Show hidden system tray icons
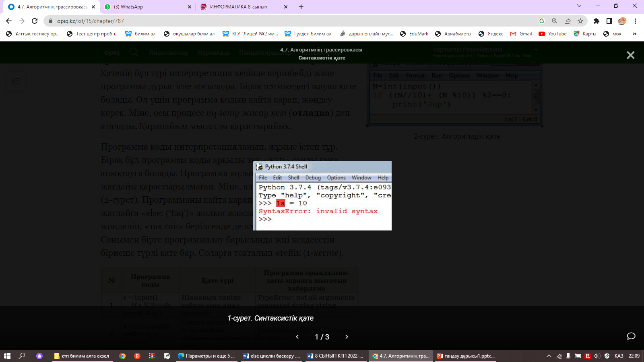 pos(549,356)
